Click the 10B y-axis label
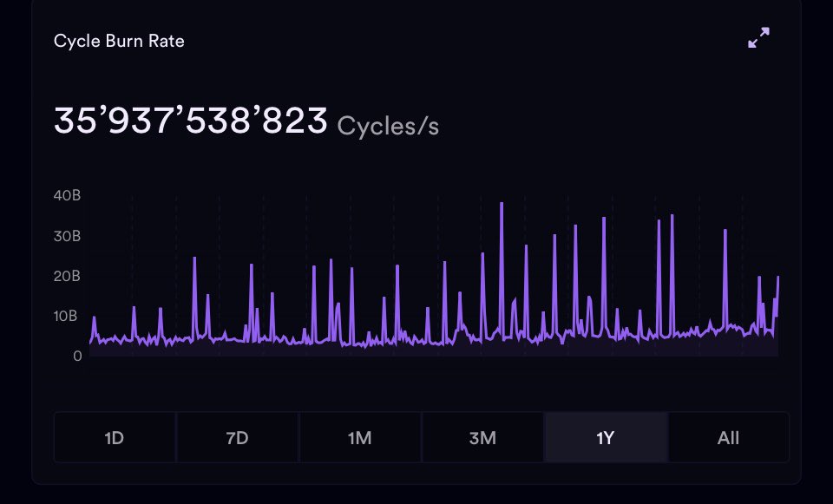This screenshot has width=833, height=504. tap(66, 316)
